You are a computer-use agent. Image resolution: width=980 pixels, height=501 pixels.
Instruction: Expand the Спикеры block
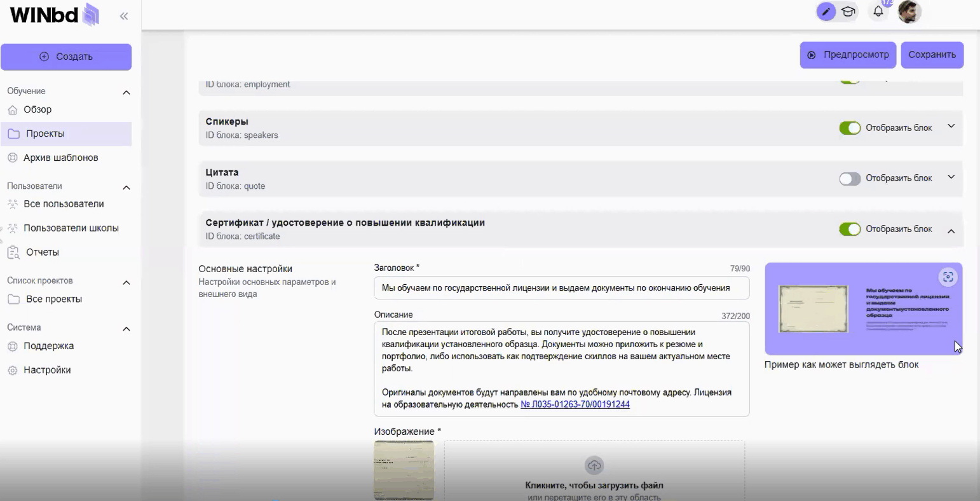click(951, 127)
